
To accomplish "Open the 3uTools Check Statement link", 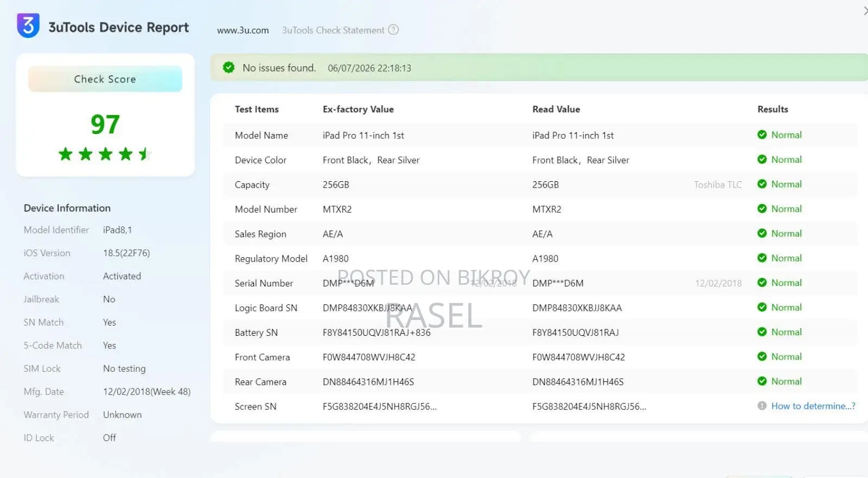I will pyautogui.click(x=333, y=30).
